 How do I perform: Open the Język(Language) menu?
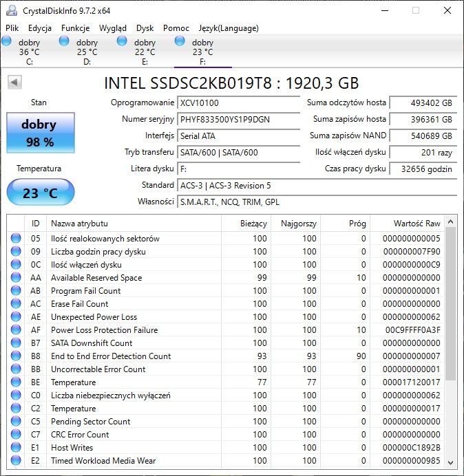pos(229,28)
